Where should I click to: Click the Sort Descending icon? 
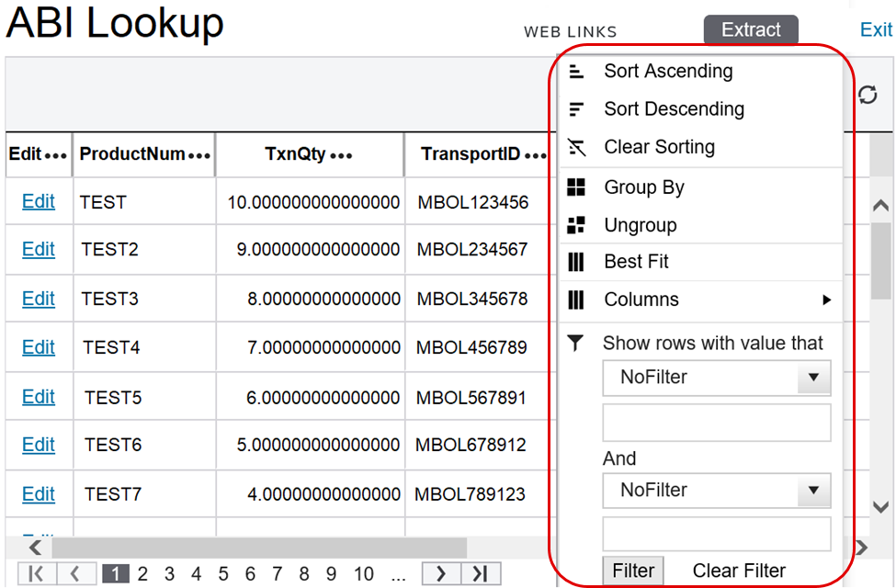click(576, 109)
